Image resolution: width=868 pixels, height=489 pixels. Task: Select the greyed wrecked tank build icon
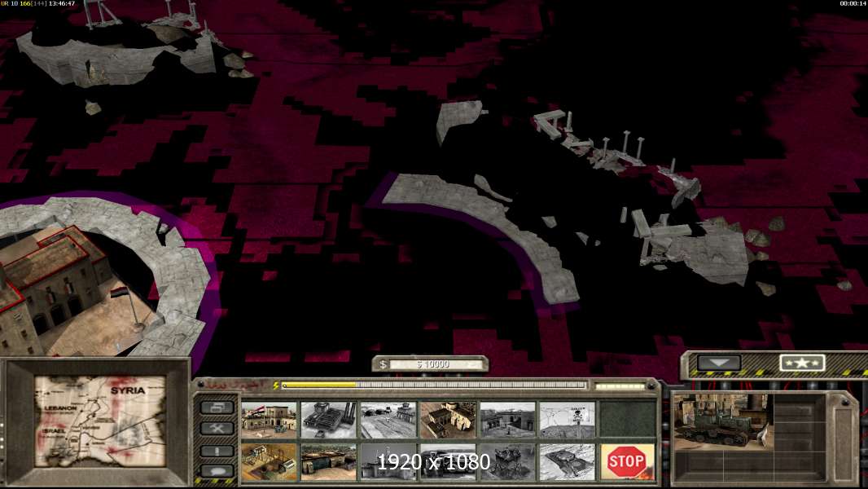(568, 461)
